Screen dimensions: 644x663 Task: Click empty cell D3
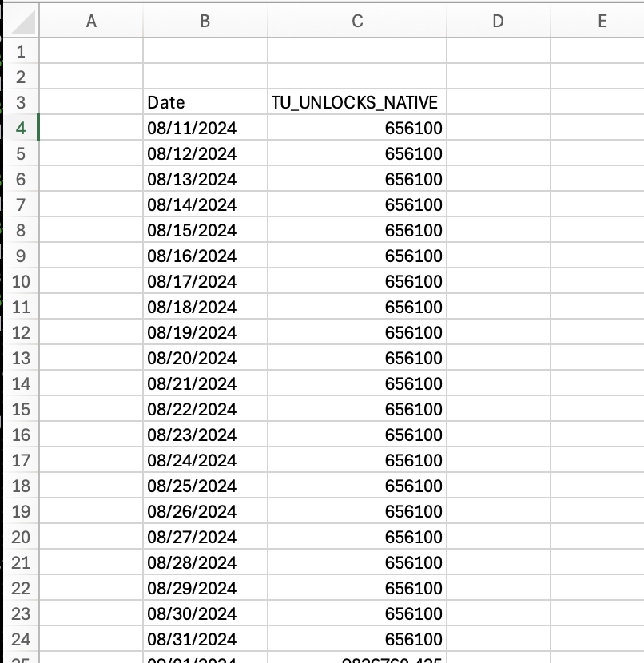point(499,102)
